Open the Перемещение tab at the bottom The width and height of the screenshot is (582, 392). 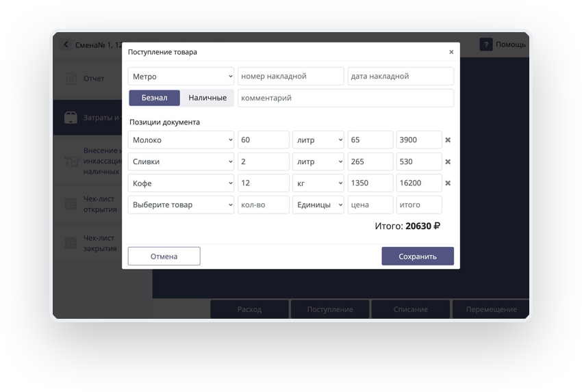click(x=491, y=309)
